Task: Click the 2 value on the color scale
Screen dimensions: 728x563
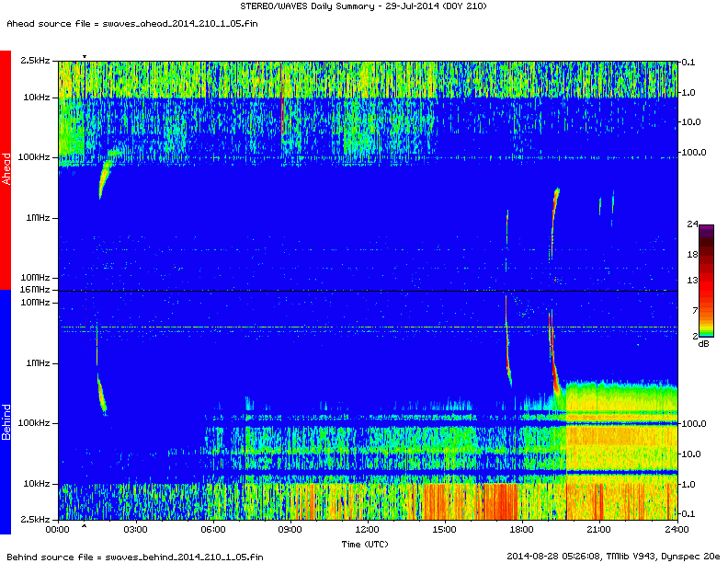Action: (695, 336)
